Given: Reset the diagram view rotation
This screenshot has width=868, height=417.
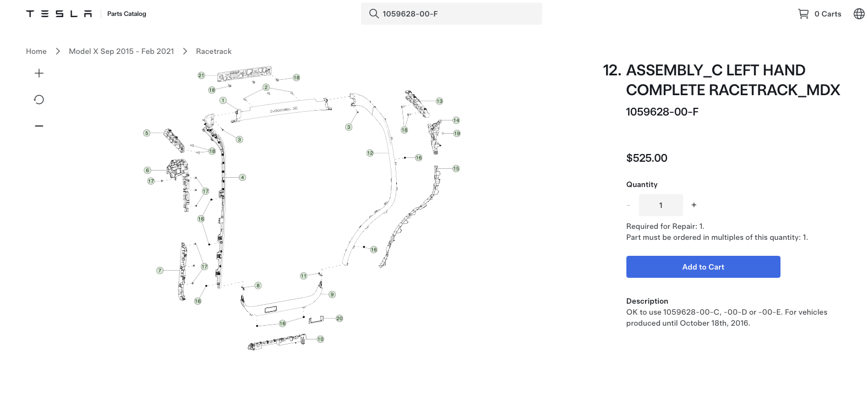Looking at the screenshot, I should click(39, 100).
